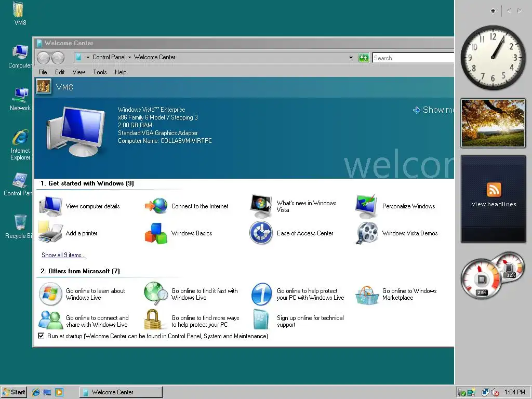This screenshot has height=399, width=532.
Task: Click the Show more details link
Action: (433, 110)
